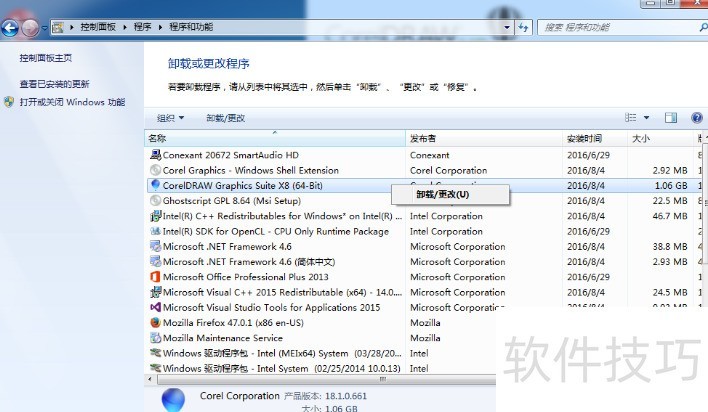
Task: Select Mozilla Firefox 47.0.1 (x86 en-US) name
Action: (233, 323)
